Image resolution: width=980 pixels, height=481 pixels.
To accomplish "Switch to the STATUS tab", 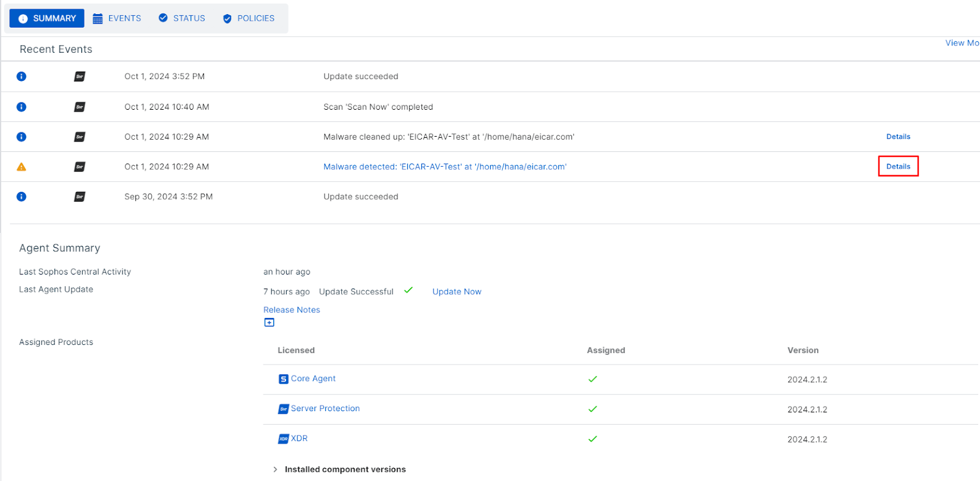I will 182,18.
